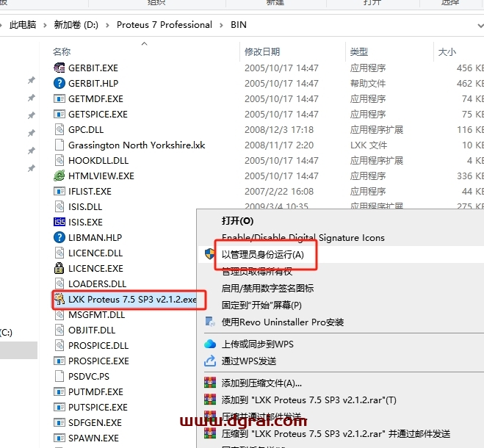Sort files by 名称 column header
The height and width of the screenshot is (448, 484).
[62, 51]
